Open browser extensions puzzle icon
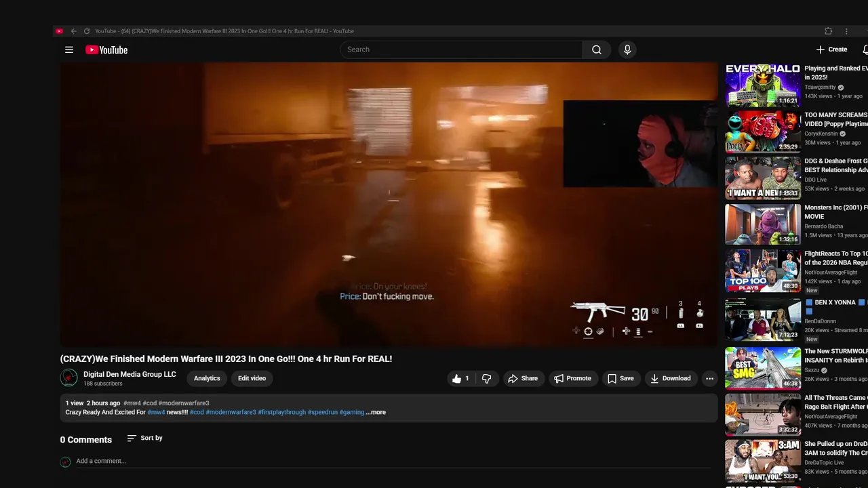 828,31
